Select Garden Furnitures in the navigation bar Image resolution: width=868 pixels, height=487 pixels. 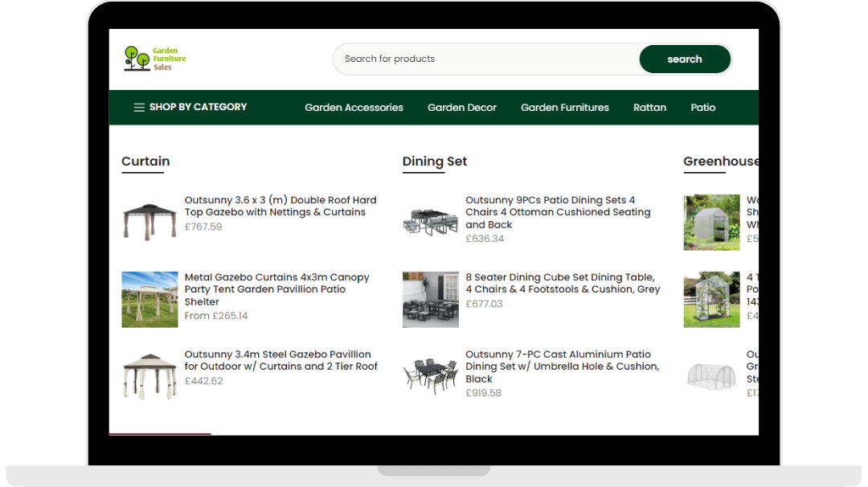(x=564, y=108)
